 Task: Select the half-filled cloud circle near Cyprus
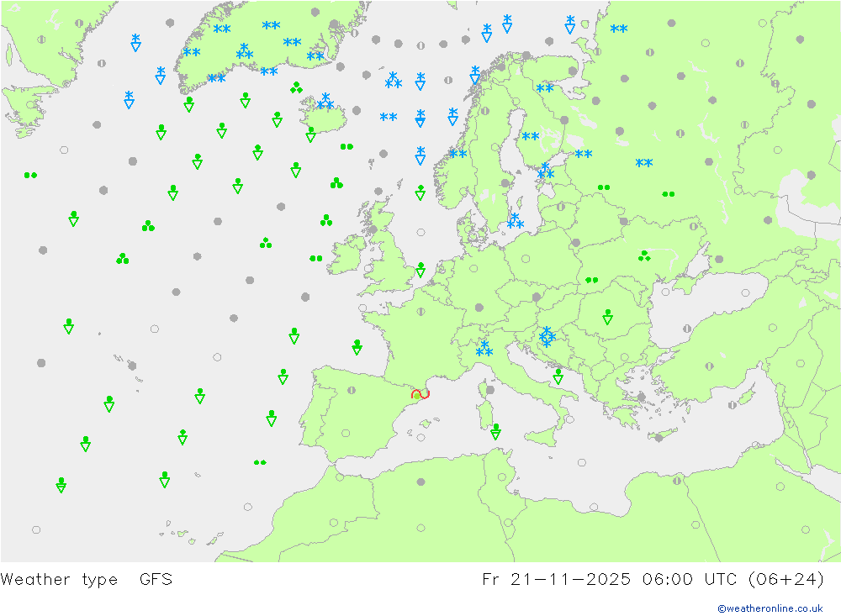[733, 405]
